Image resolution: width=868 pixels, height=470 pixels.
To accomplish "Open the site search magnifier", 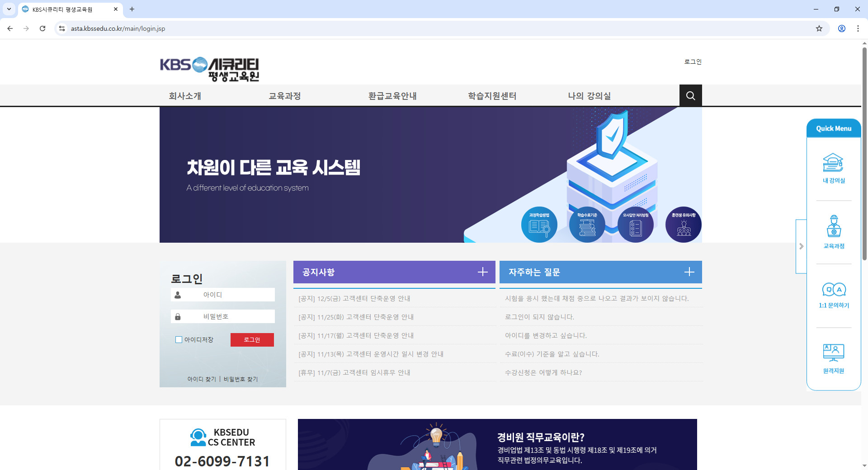I will pos(690,95).
